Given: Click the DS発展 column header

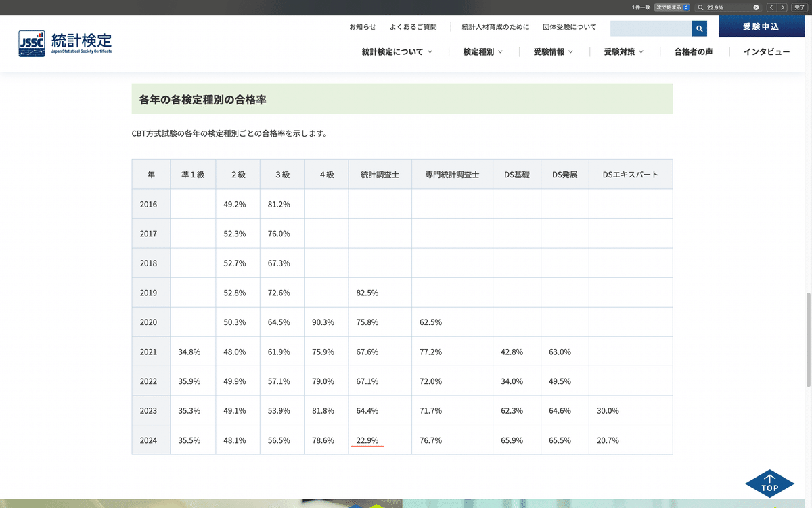Looking at the screenshot, I should click(x=565, y=174).
